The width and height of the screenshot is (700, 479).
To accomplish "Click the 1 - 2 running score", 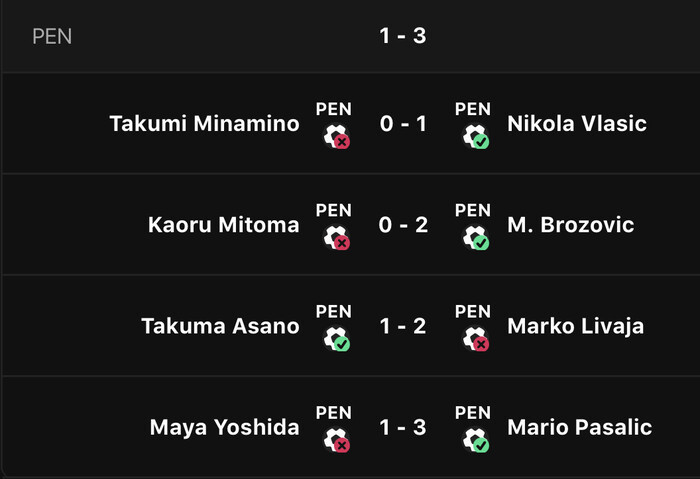I will point(403,326).
